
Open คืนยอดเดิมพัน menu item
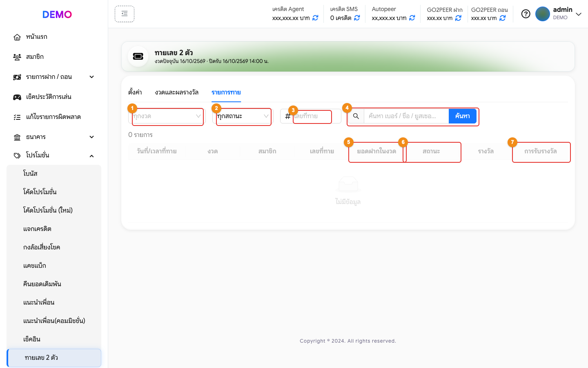tap(54, 284)
